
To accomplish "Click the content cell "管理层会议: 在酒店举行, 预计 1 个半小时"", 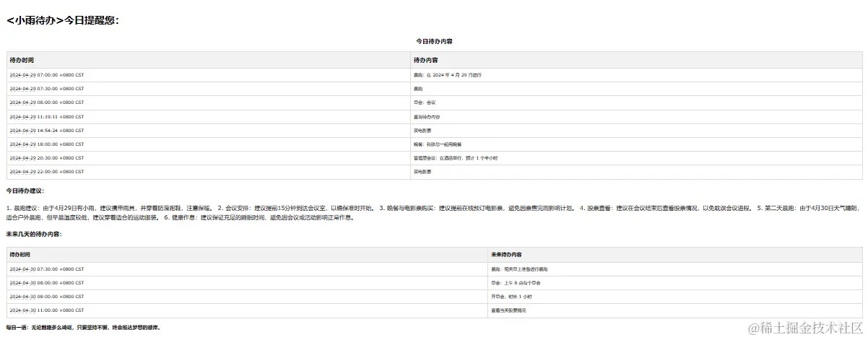I will (636, 158).
